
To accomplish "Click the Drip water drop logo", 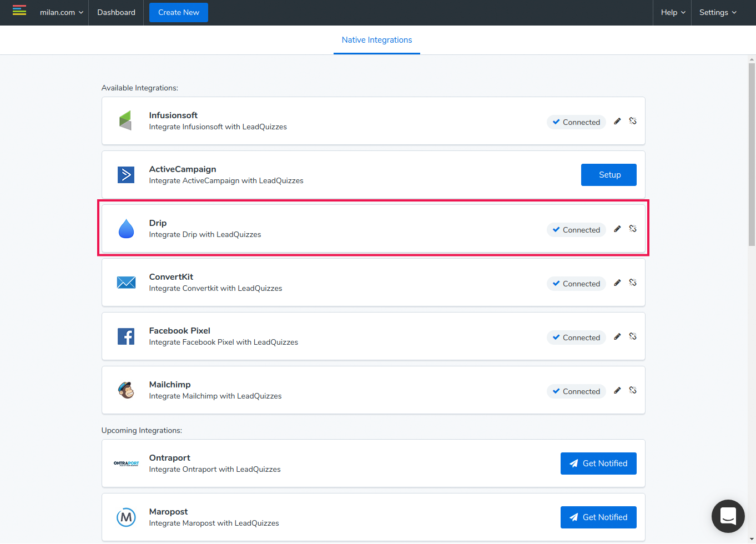I will pos(127,228).
